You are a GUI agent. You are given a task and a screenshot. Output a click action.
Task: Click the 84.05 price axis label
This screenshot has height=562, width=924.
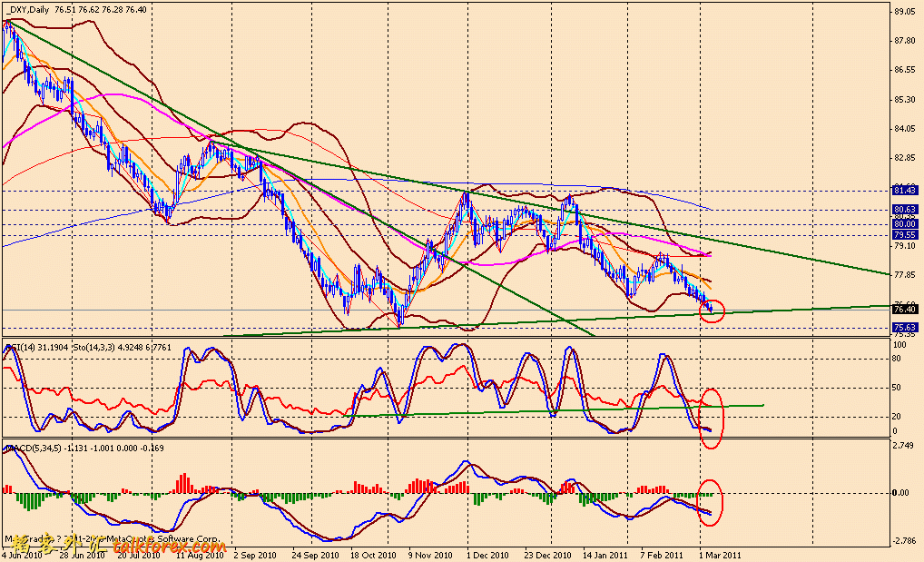tap(905, 129)
